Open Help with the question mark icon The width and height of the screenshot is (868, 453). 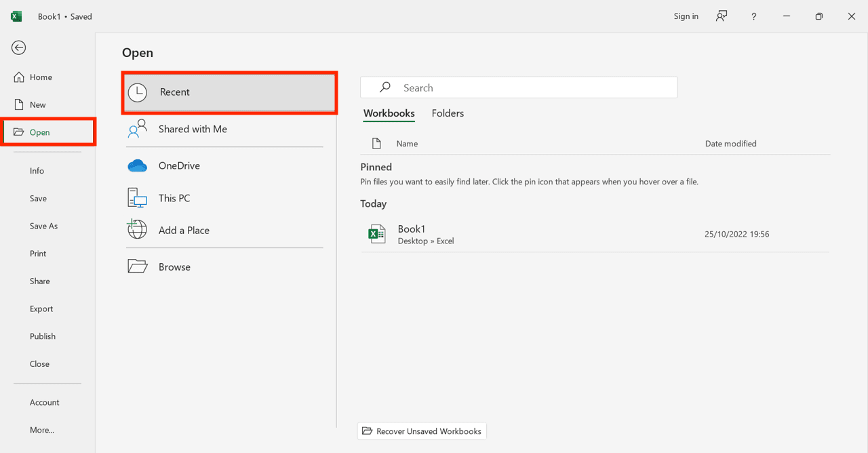(753, 16)
